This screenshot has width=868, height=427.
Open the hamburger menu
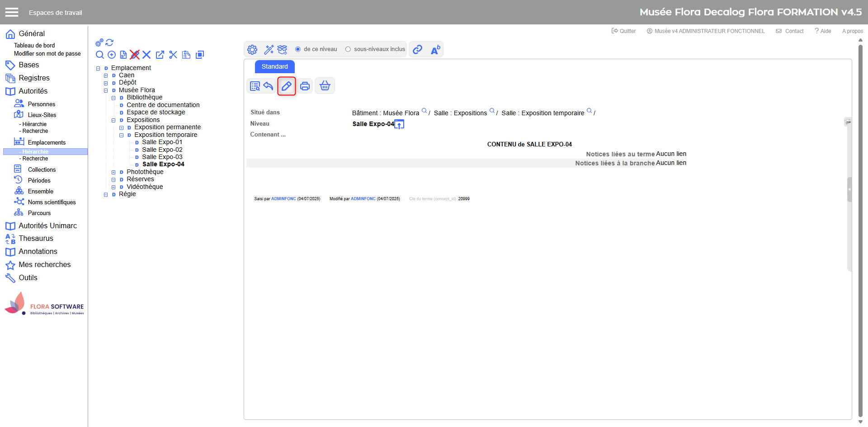12,12
